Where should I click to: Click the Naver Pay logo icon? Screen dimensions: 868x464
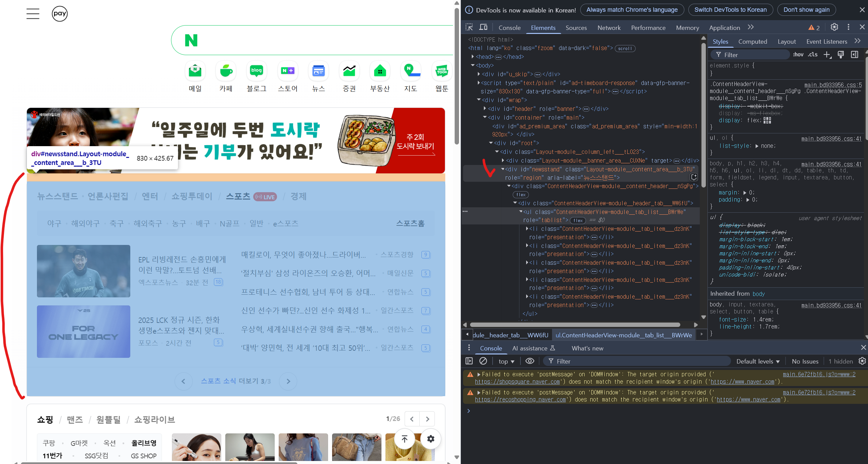60,14
